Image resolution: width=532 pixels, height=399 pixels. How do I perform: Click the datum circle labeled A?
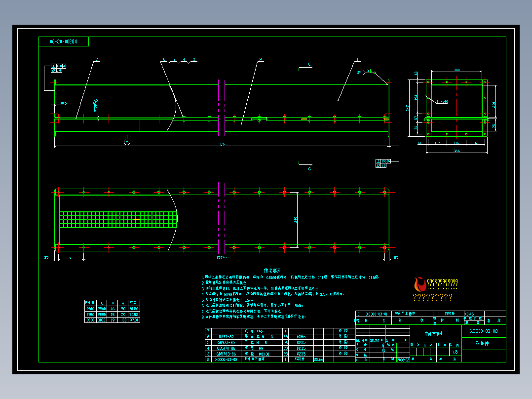tap(127, 142)
